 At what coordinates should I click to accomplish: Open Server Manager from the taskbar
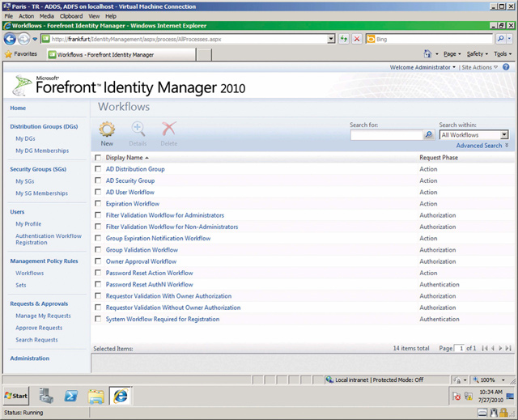point(46,396)
